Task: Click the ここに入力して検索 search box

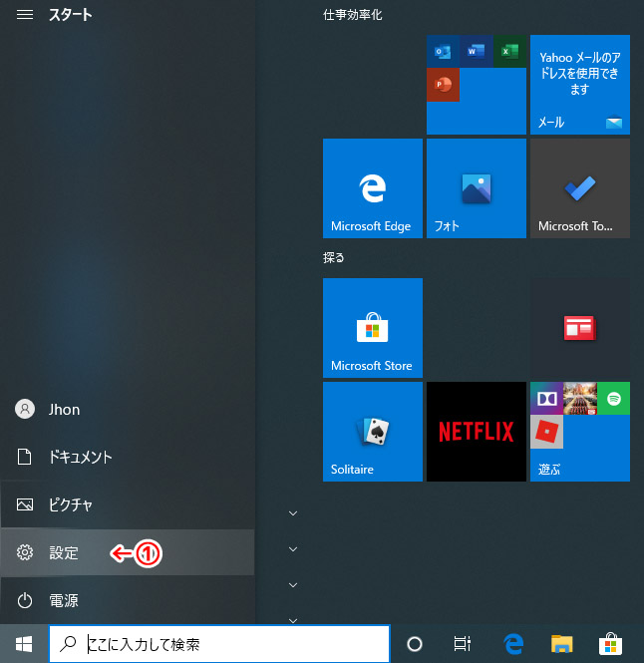Action: 219,644
